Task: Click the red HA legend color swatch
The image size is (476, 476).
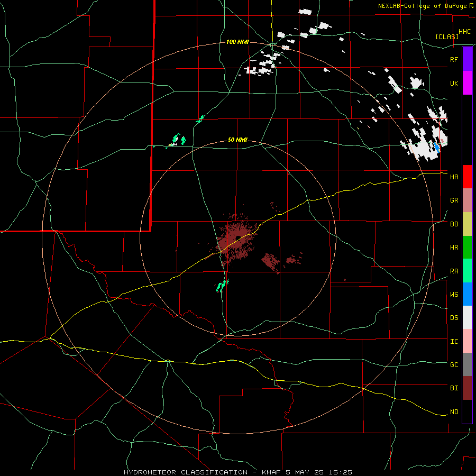Action: point(467,177)
